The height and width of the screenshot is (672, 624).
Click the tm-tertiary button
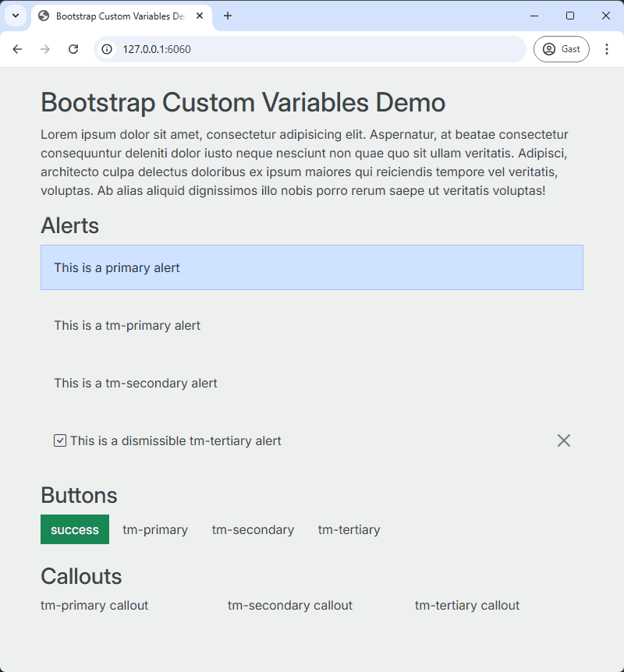coord(349,529)
